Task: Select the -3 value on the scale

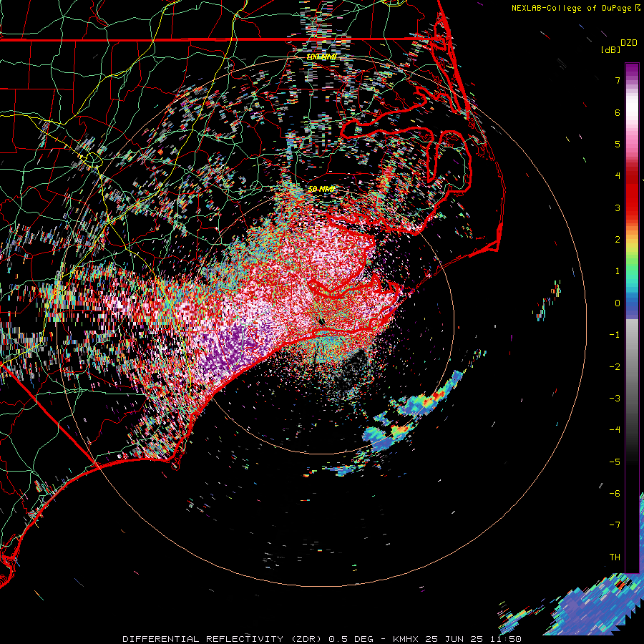Action: (615, 399)
